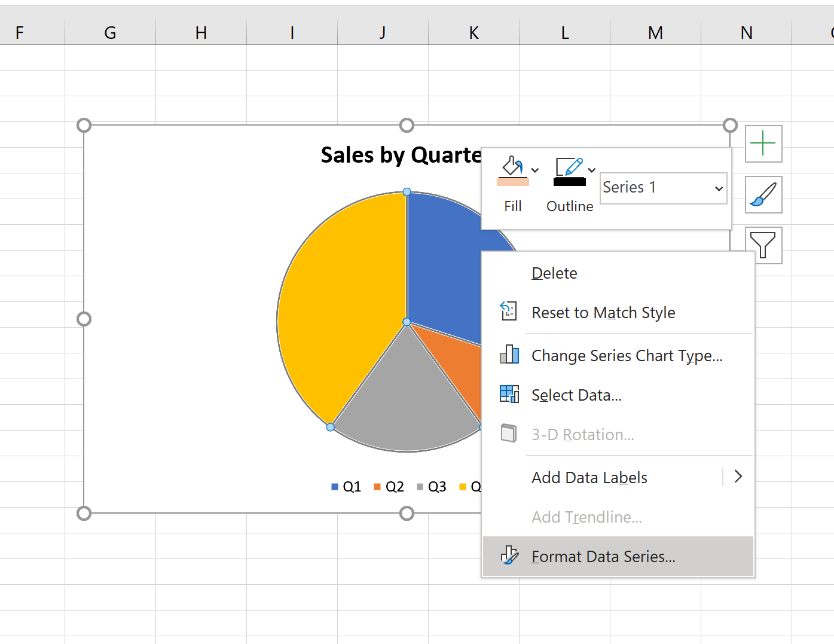
Task: Open the Chart Filters funnel icon
Action: tap(763, 245)
